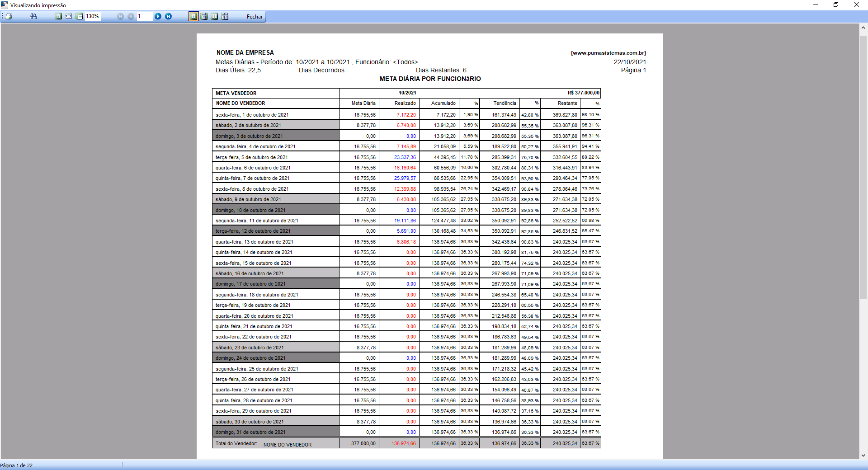Image resolution: width=868 pixels, height=470 pixels.
Task: Click scroll down arrow on vertical scrollbar
Action: click(863, 456)
